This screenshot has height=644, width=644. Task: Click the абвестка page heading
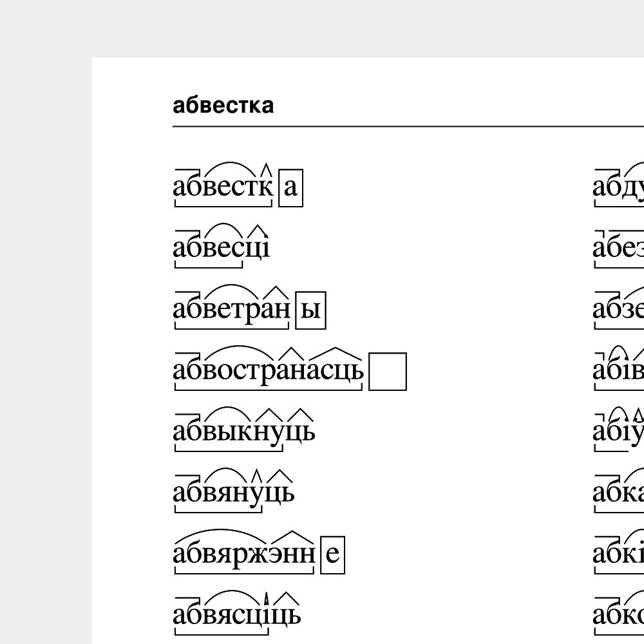tap(224, 105)
